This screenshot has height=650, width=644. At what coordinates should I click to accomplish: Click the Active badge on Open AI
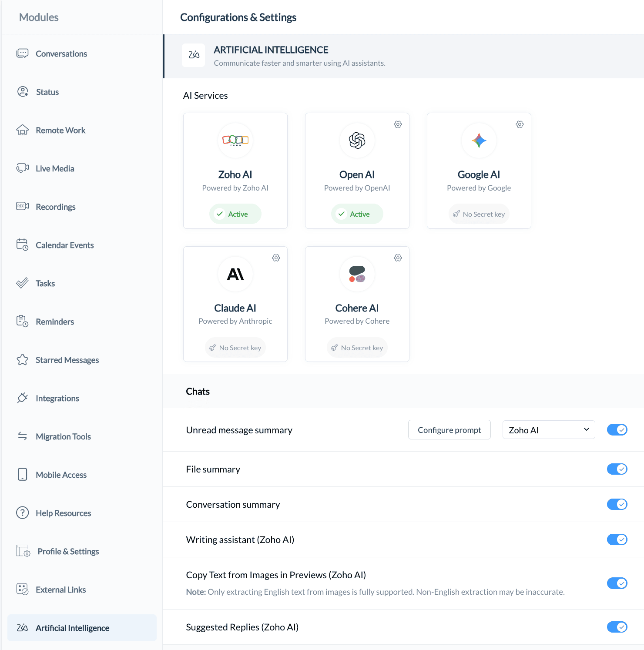(357, 214)
